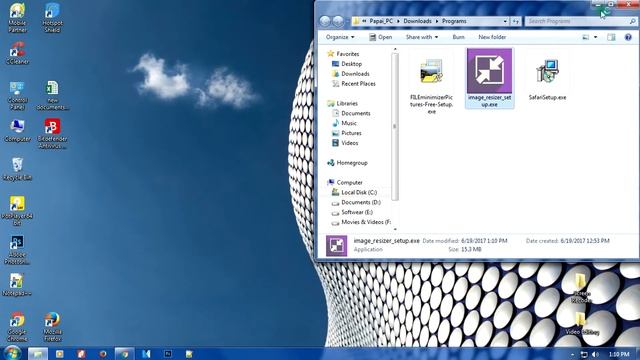Screen dimensions: 640x360
Task: Click the address bar refresh button
Action: pyautogui.click(x=516, y=21)
